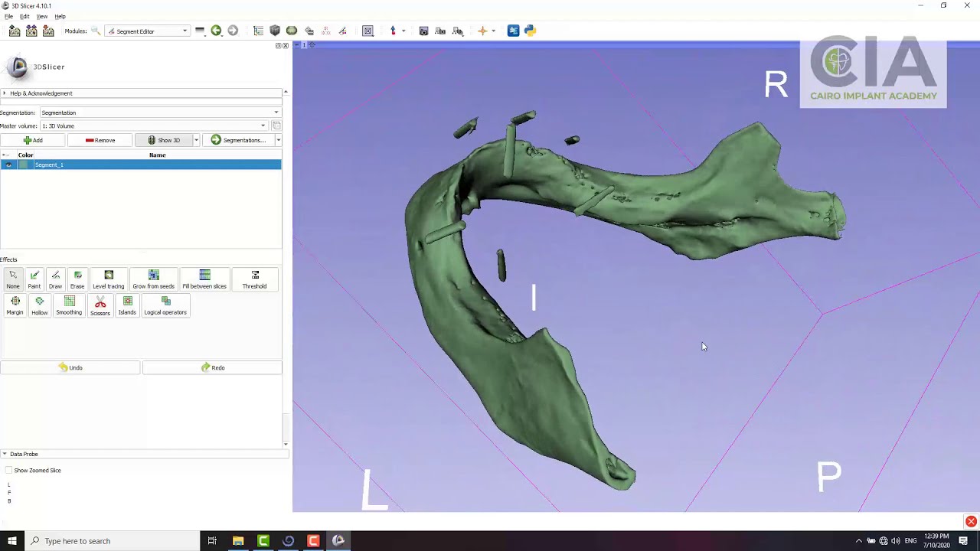Click the Load Data toolbar icon
This screenshot has width=980, height=551.
click(x=15, y=31)
